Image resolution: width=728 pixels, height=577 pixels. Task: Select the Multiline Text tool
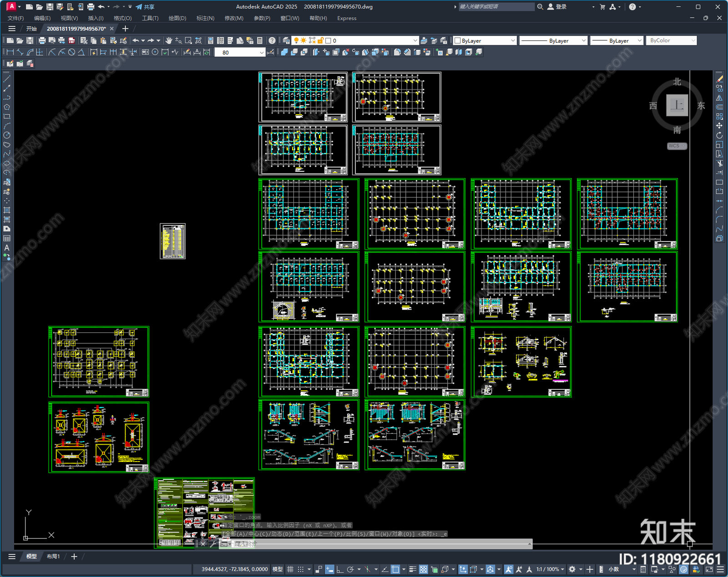click(7, 248)
